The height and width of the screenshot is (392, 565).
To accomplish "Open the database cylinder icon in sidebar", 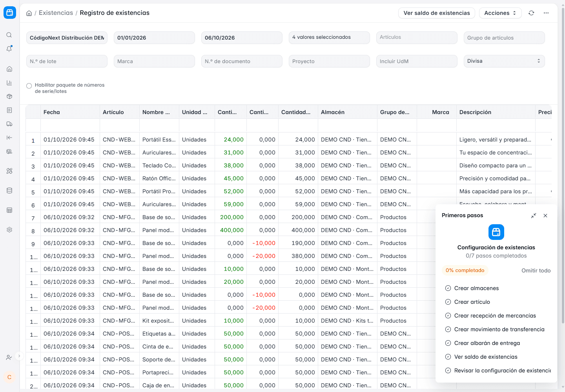I will point(9,191).
